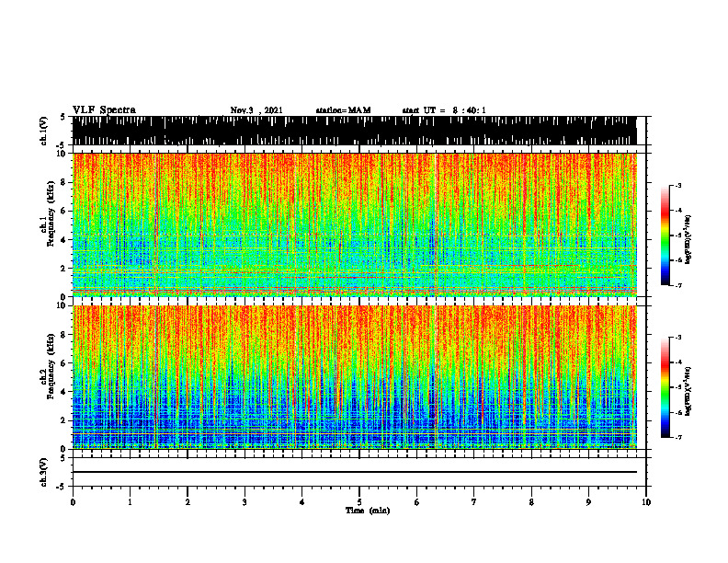Click the time axis tick label 5

point(359,502)
